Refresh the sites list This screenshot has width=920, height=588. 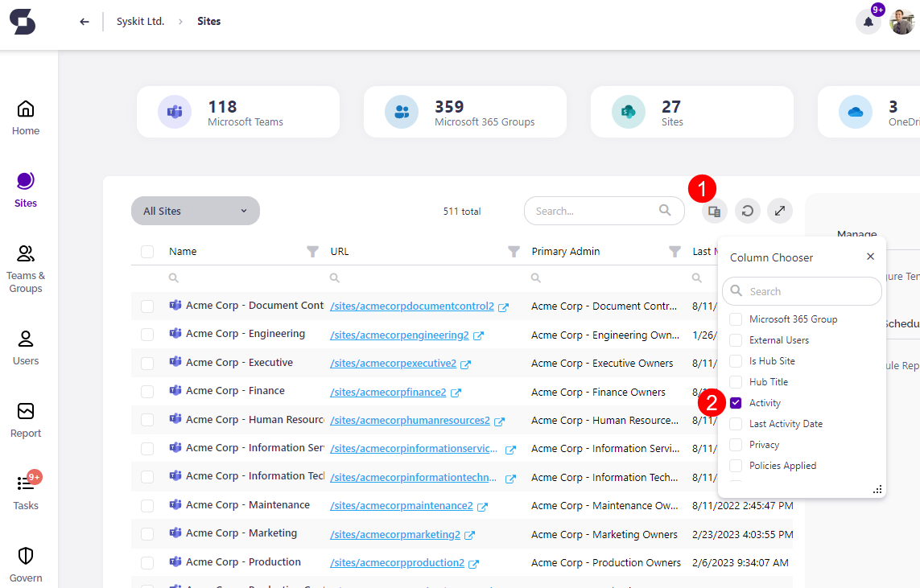pyautogui.click(x=747, y=210)
